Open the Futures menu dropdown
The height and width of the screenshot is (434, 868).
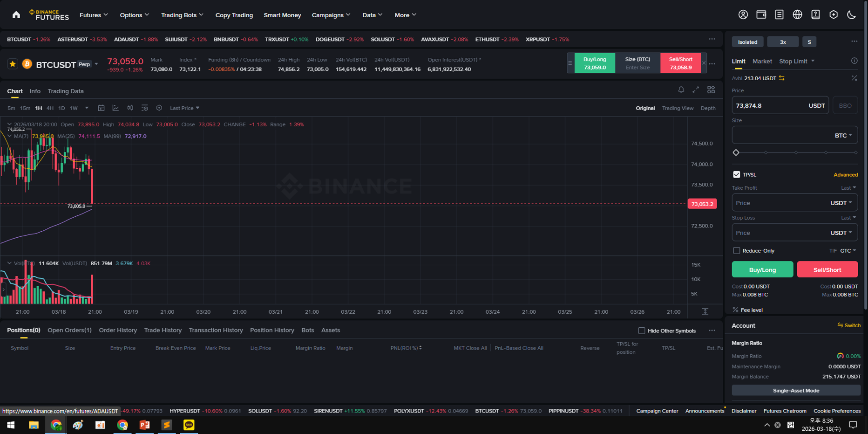[94, 15]
